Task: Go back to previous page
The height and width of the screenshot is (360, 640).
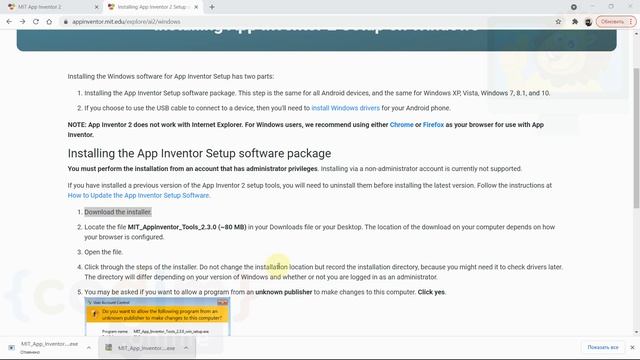Action: (x=9, y=22)
